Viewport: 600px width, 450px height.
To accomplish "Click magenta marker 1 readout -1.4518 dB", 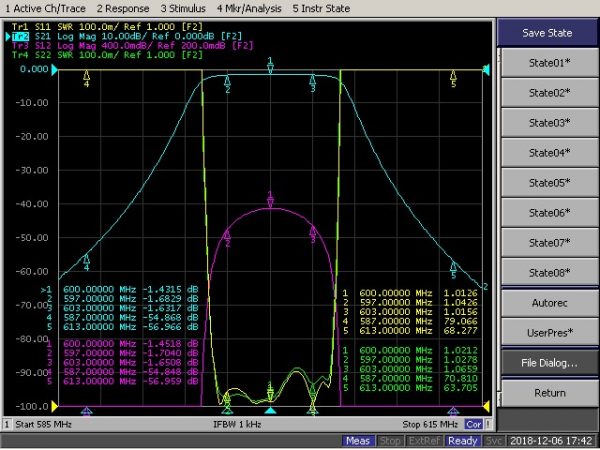I will (x=170, y=344).
